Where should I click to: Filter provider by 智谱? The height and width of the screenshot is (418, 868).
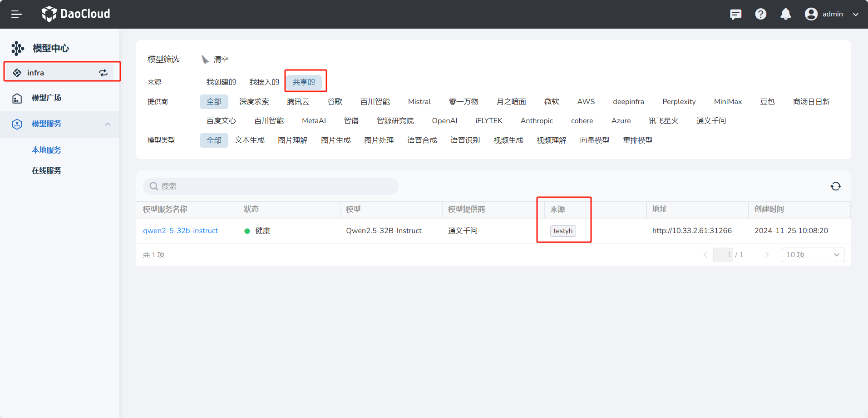tap(351, 121)
